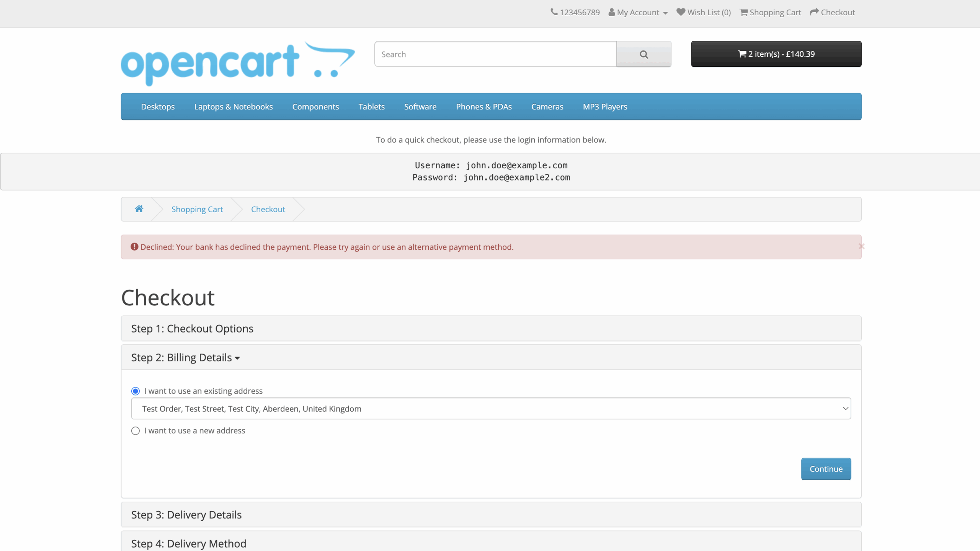980x551 pixels.
Task: Dismiss the payment declined alert
Action: [x=861, y=246]
